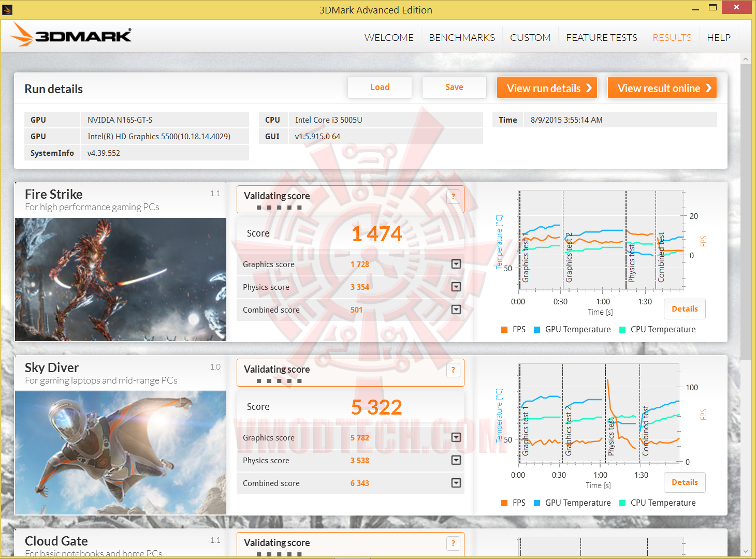Open View result online

click(x=662, y=88)
